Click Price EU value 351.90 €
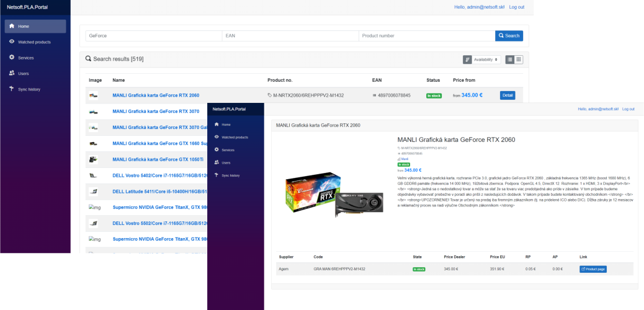Screen dimensions: 644x310 point(497,269)
